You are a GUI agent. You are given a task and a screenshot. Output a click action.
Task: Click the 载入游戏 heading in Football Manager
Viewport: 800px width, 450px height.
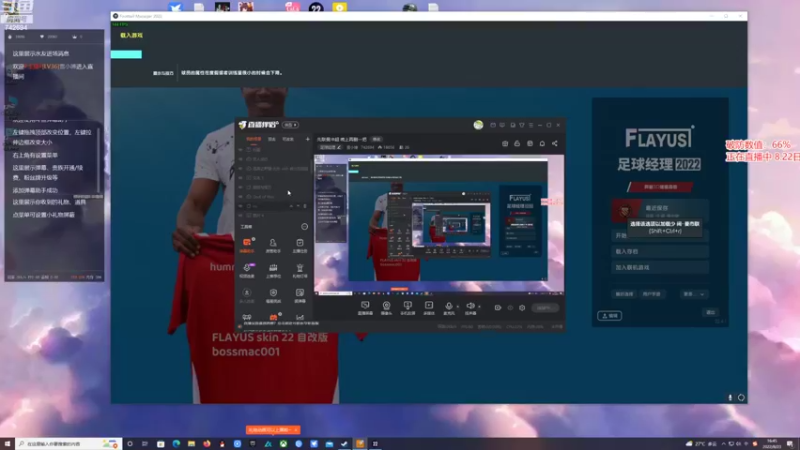point(132,35)
